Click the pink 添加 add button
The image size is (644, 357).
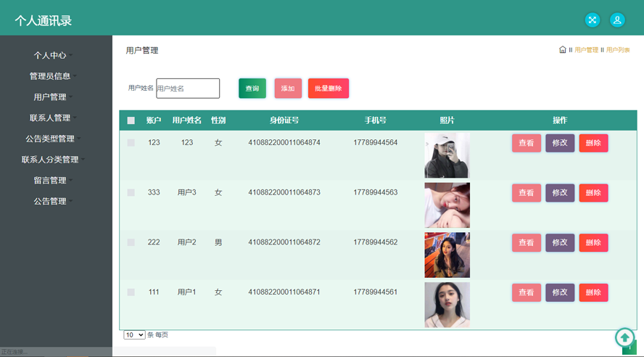[x=288, y=89]
